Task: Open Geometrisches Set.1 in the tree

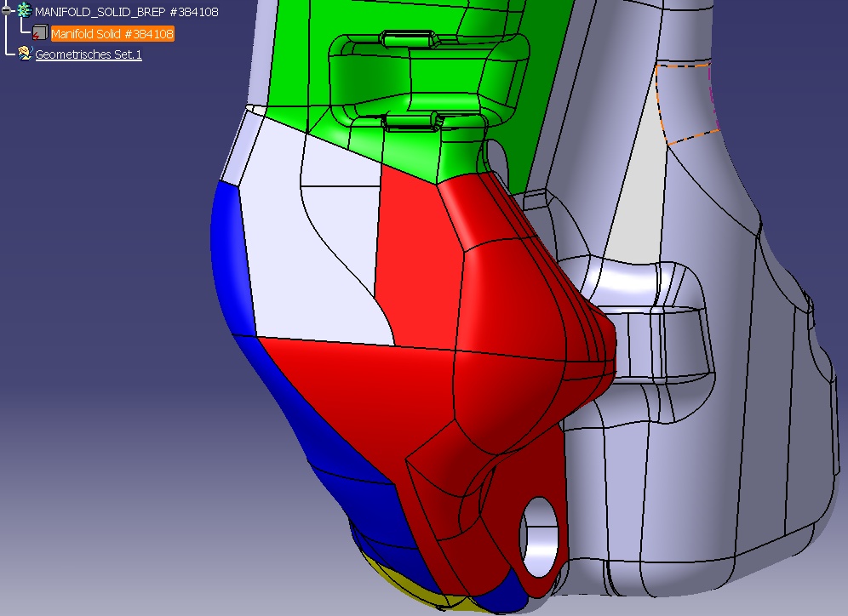Action: click(89, 54)
